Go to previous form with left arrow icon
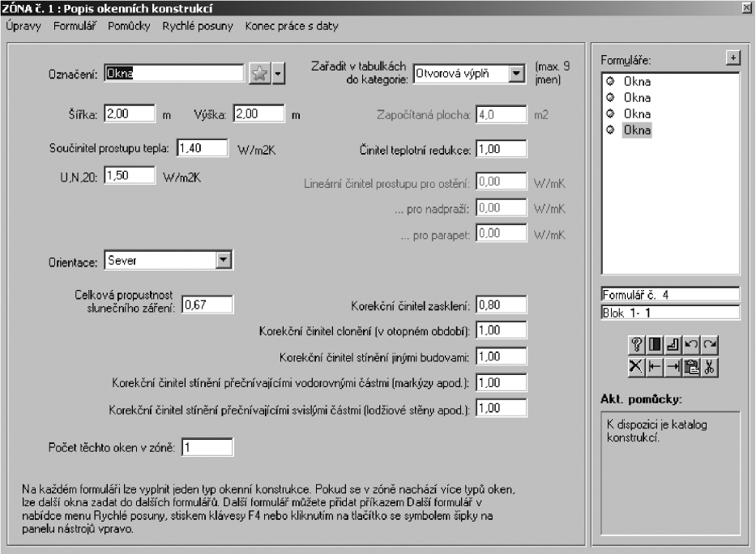Image resolution: width=756 pixels, height=554 pixels. [x=655, y=367]
